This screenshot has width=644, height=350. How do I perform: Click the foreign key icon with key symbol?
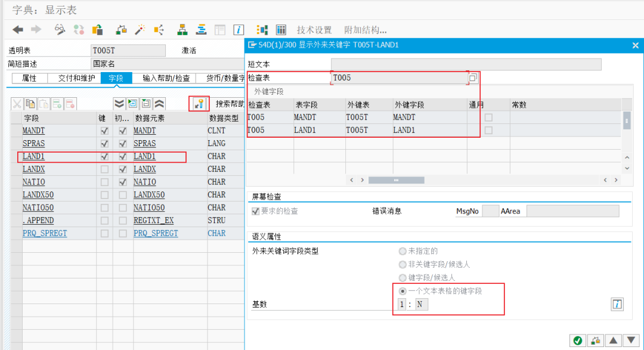click(199, 104)
